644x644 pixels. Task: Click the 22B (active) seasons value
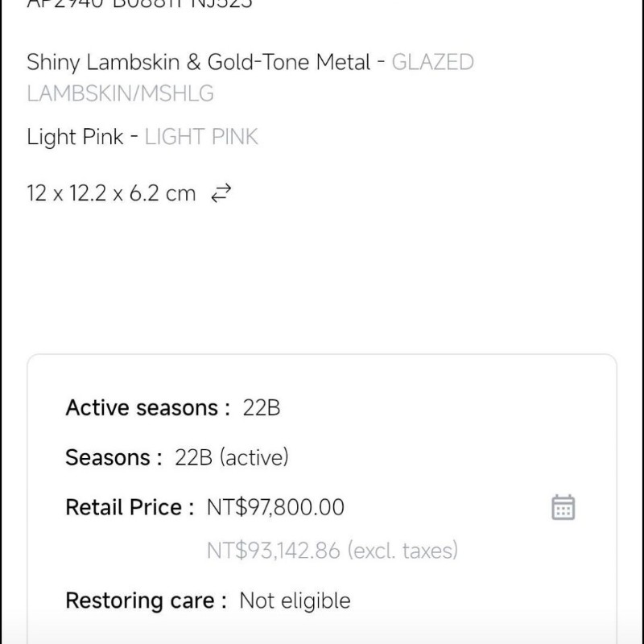[x=232, y=457]
